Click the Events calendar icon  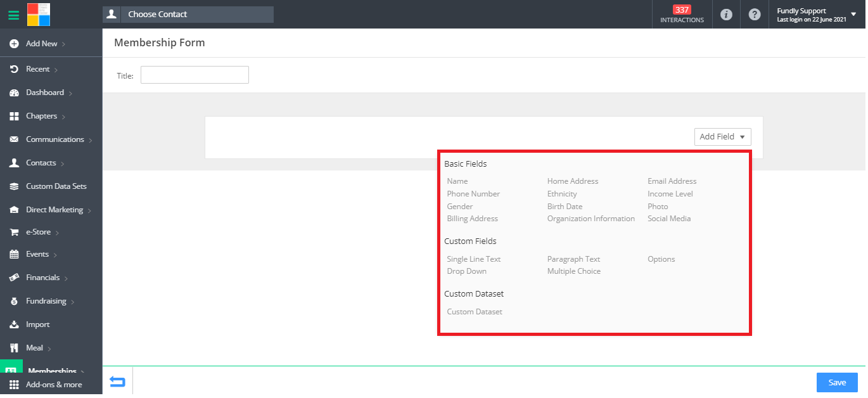14,254
